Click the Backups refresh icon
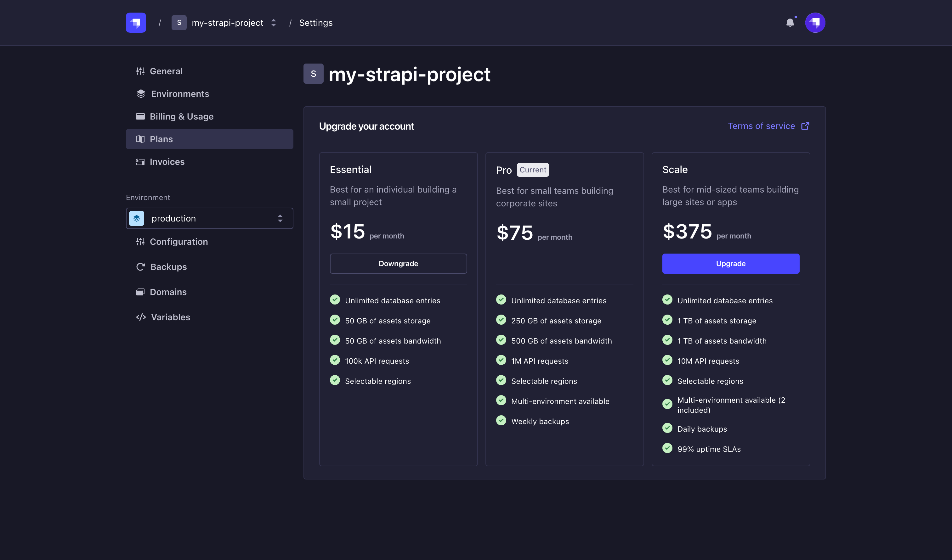This screenshot has height=560, width=952. point(140,266)
